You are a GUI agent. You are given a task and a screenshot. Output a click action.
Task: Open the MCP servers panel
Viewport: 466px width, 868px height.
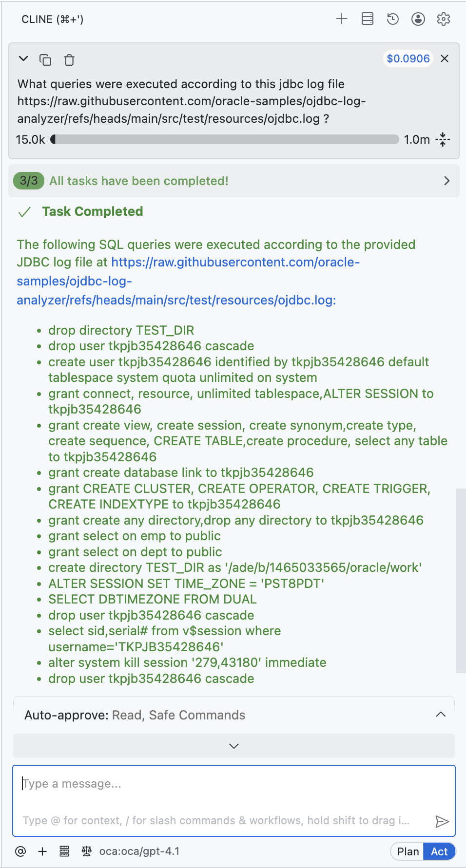click(x=367, y=19)
